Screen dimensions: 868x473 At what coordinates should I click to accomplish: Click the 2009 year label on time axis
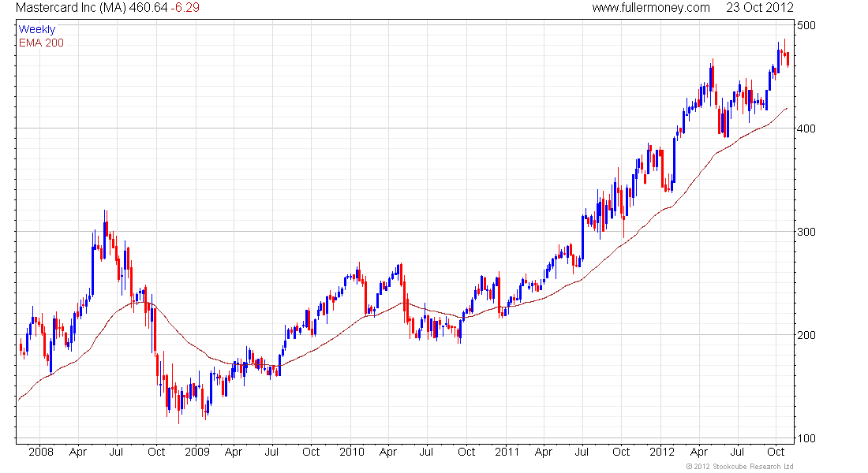click(x=197, y=452)
